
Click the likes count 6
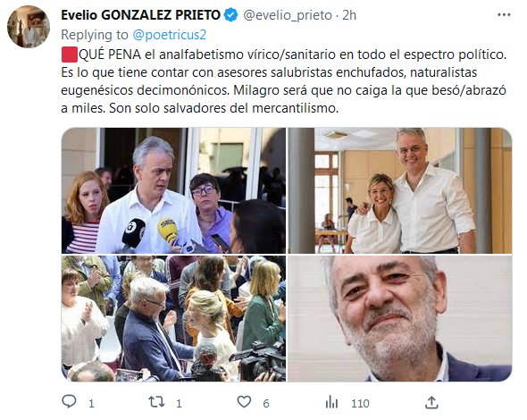[266, 403]
